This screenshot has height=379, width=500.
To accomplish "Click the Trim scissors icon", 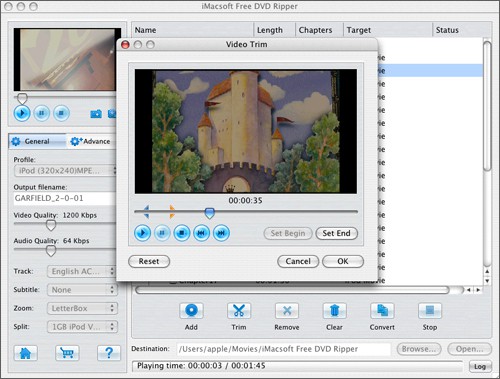I will pos(239,311).
